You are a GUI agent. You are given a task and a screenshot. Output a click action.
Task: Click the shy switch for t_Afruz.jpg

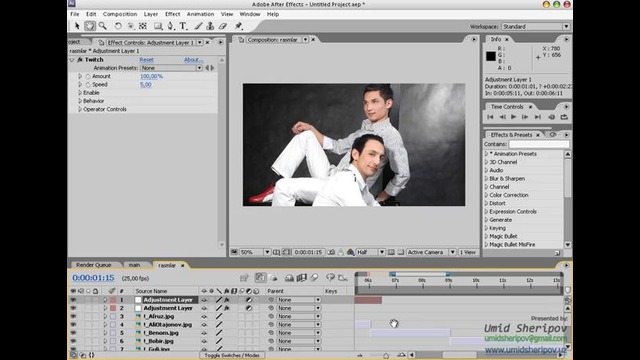[x=204, y=316]
